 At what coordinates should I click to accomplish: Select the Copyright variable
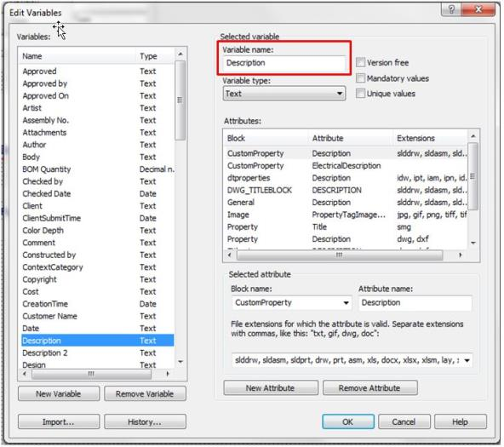(97, 279)
